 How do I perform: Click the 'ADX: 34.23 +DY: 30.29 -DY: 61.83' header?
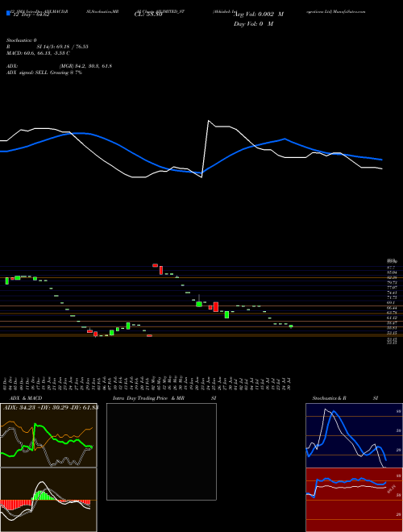49,408
